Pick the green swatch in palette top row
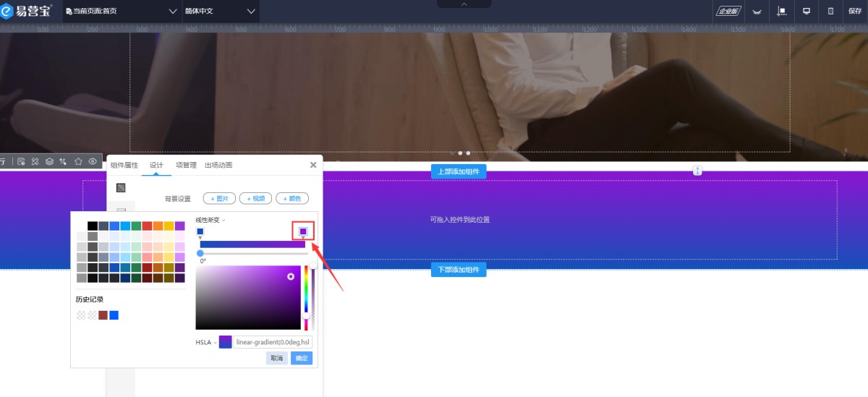The height and width of the screenshot is (397, 868). [x=136, y=226]
